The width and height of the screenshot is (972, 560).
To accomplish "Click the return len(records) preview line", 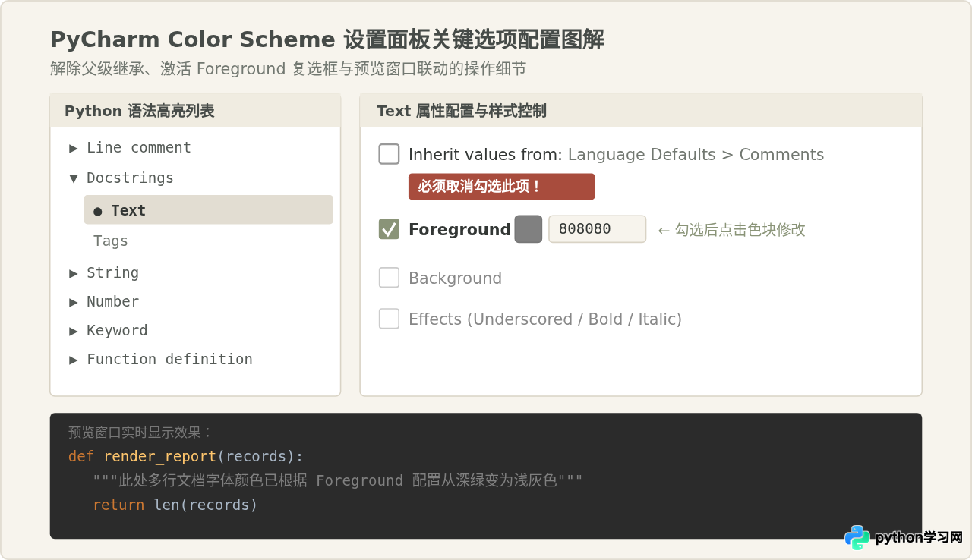I will point(175,505).
